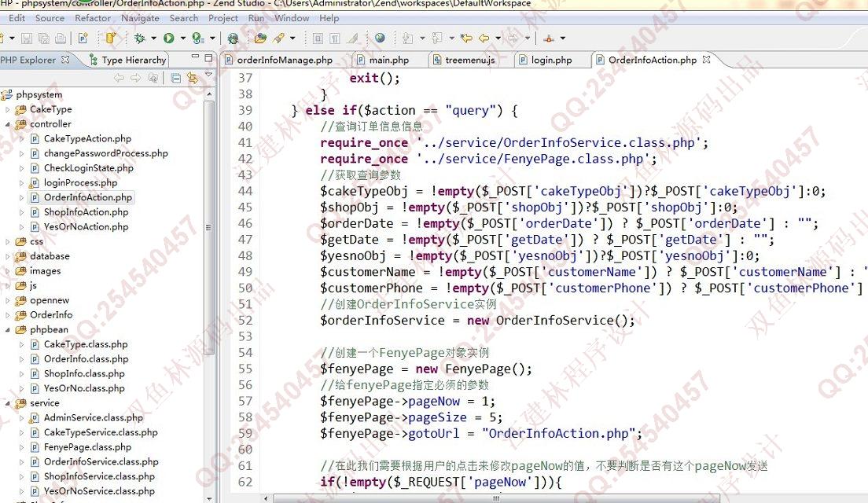
Task: Select loginProcess.php in the tree
Action: pos(80,182)
